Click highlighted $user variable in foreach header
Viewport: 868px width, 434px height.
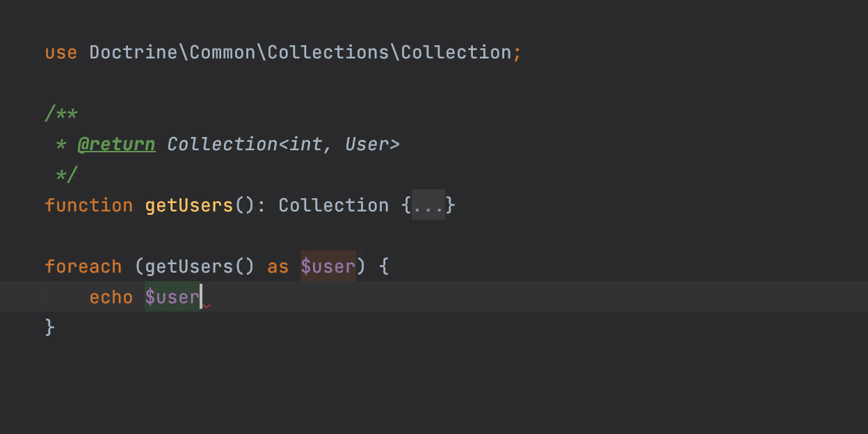328,266
